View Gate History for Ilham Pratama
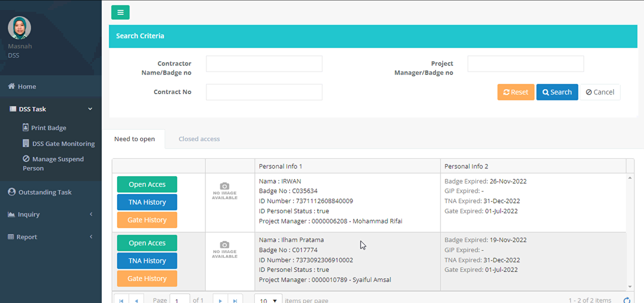 pos(147,278)
